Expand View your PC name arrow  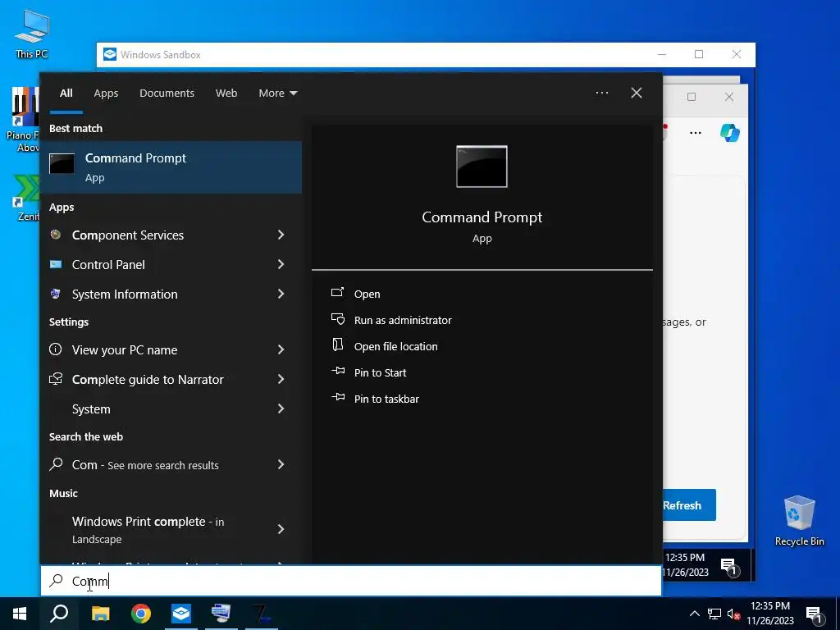(x=281, y=349)
